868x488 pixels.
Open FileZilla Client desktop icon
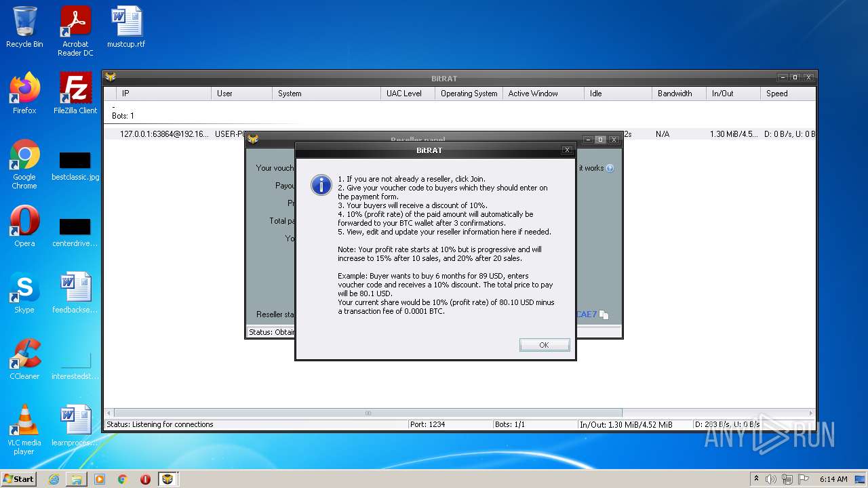point(75,94)
